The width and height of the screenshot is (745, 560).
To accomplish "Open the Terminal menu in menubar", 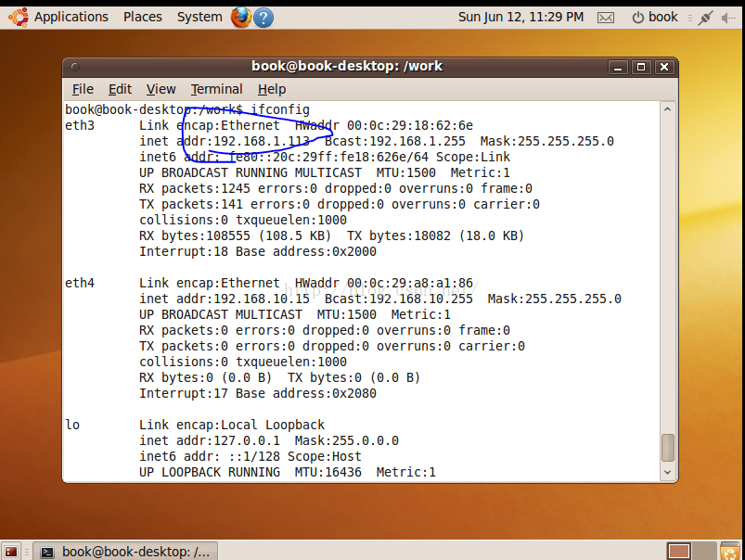I will 217,89.
